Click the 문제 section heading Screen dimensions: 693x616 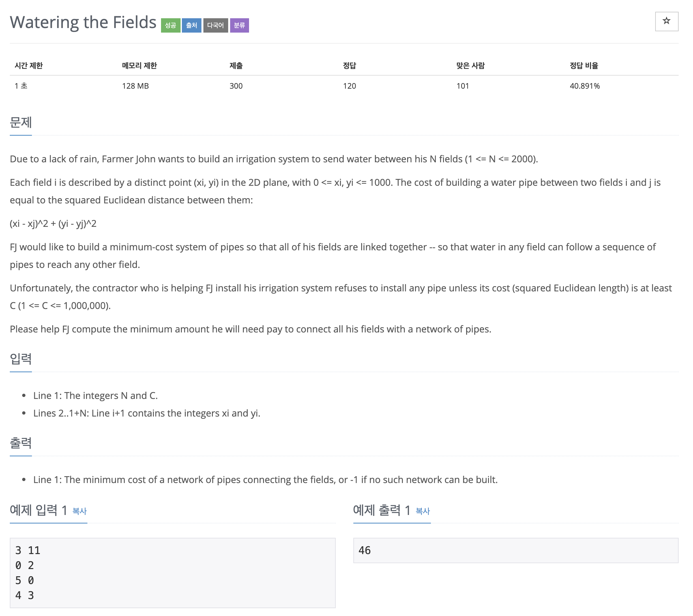pos(21,122)
